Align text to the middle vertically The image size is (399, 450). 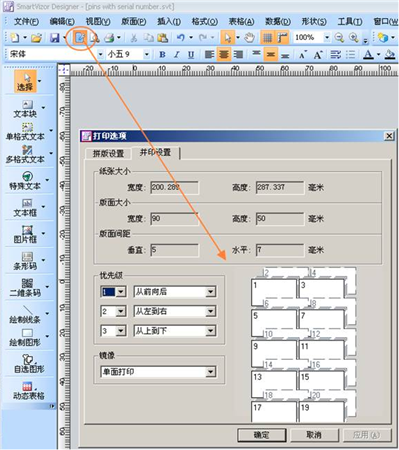tap(271, 54)
